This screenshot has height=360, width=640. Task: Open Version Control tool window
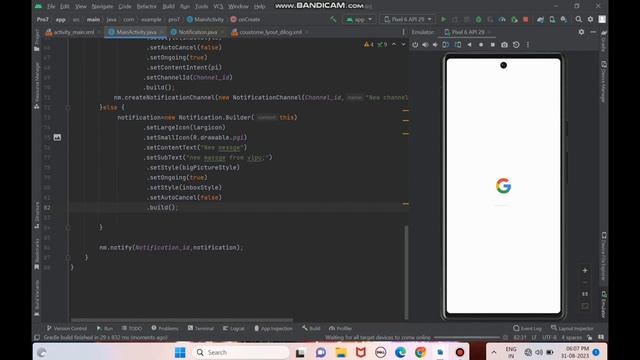[67, 328]
